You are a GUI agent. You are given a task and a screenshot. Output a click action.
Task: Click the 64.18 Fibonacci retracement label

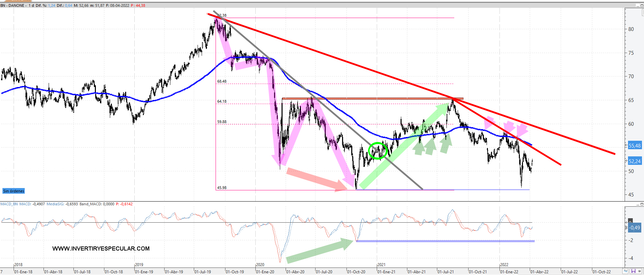point(222,101)
